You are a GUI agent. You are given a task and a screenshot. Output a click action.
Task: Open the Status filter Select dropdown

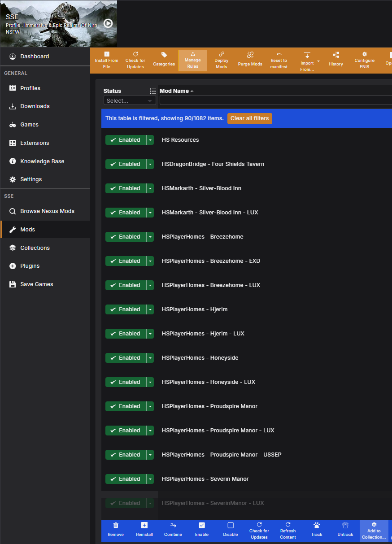130,100
